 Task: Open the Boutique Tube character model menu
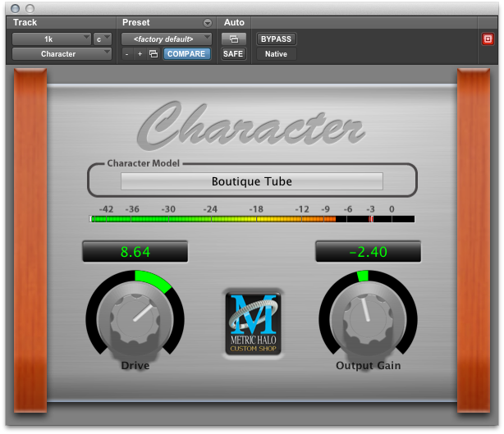click(252, 181)
